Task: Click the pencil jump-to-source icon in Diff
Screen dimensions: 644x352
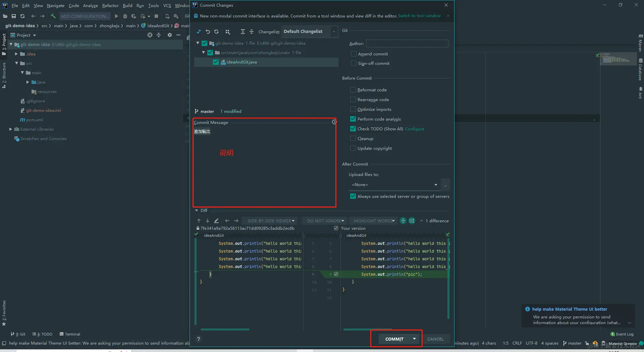Action: coord(216,221)
